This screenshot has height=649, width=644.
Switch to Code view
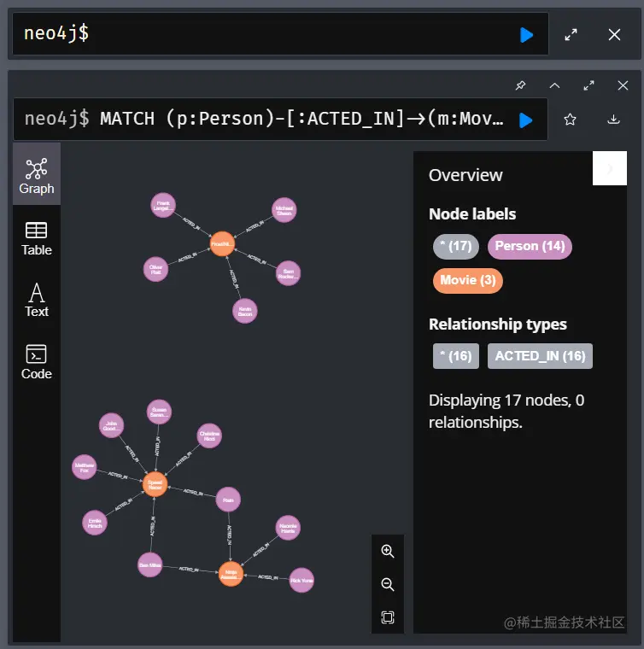pyautogui.click(x=37, y=362)
